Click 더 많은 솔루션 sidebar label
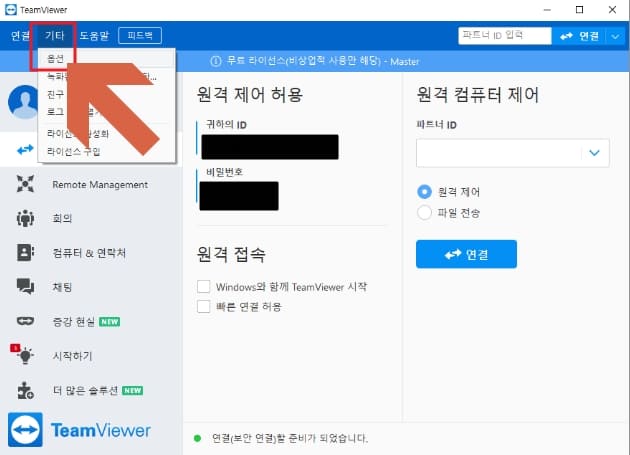Viewport: 630px width, 455px height. pyautogui.click(x=86, y=390)
